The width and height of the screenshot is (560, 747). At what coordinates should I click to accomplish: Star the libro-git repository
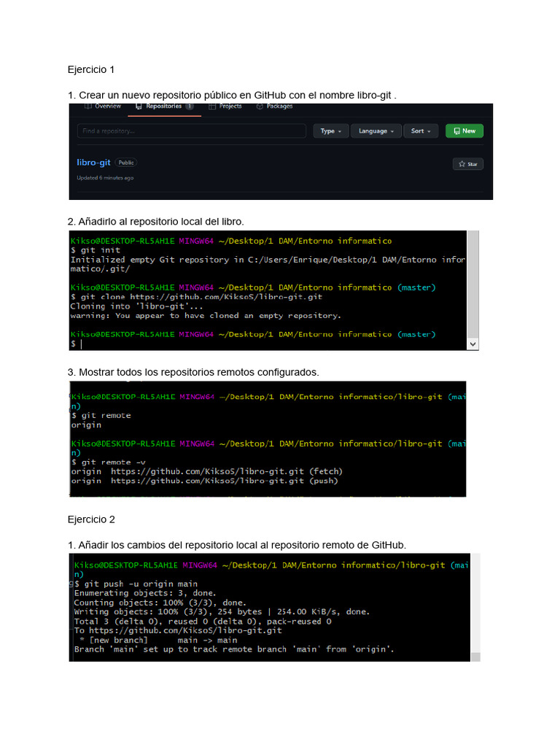(467, 164)
